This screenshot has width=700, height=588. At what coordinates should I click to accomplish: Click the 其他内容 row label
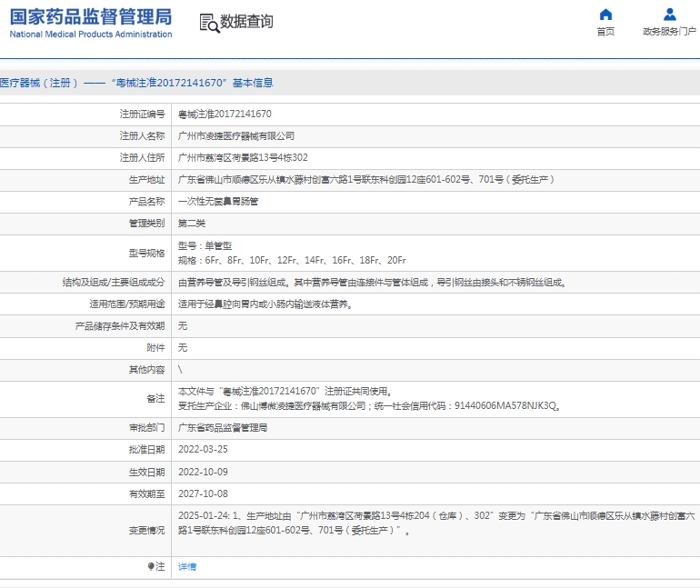click(147, 370)
